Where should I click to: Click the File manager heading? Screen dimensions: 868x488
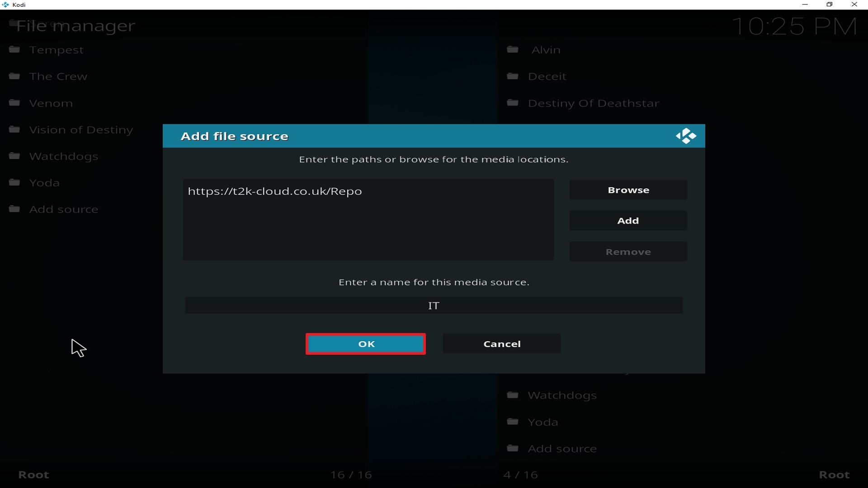[76, 26]
